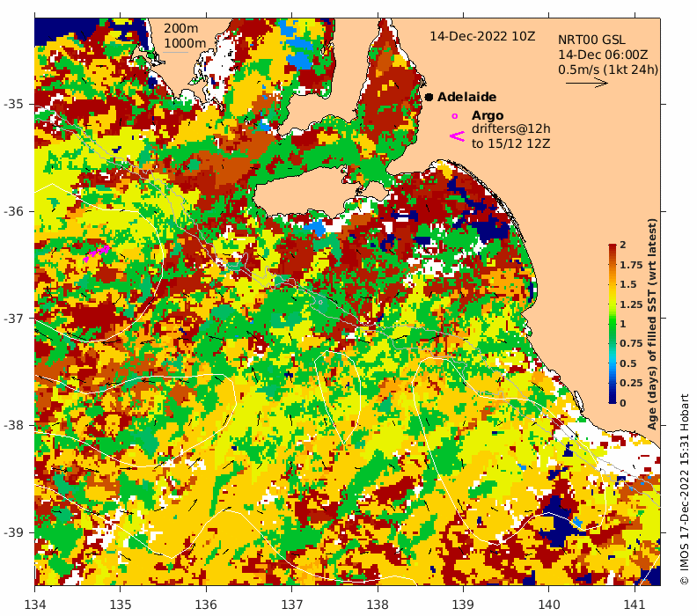Click the longitude axis label '137'
697x616 pixels.
292,605
